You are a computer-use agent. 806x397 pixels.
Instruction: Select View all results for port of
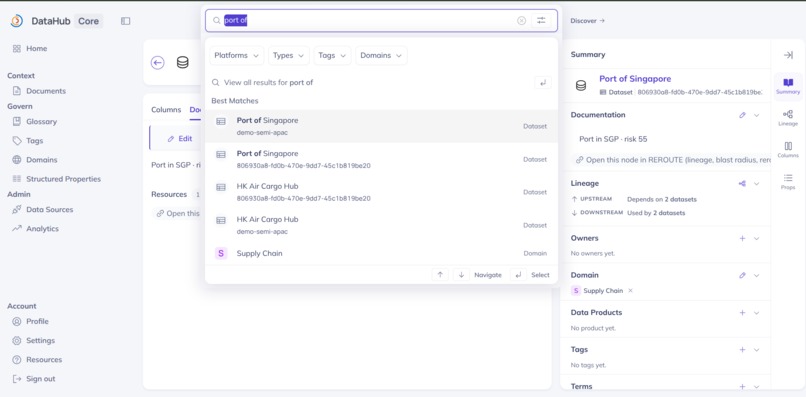(x=381, y=82)
